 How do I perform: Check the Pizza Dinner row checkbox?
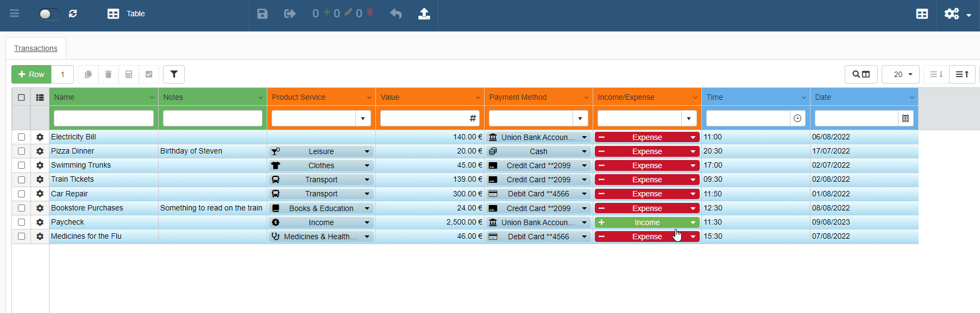click(x=21, y=151)
